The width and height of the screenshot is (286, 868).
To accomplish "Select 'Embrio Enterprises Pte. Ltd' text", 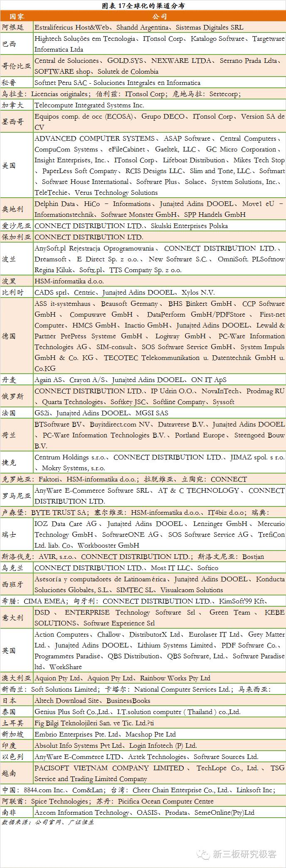I will pyautogui.click(x=77, y=734).
